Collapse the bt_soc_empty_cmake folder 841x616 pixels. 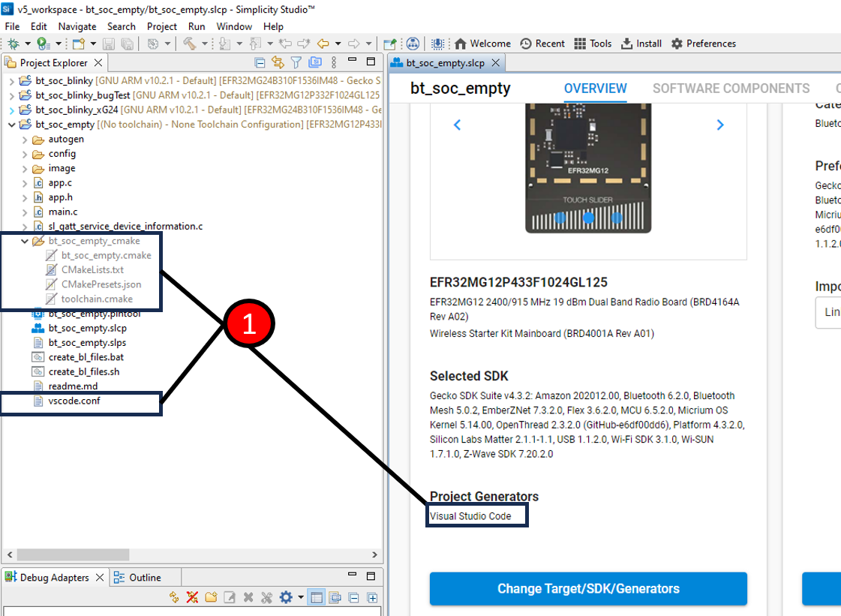coord(26,241)
